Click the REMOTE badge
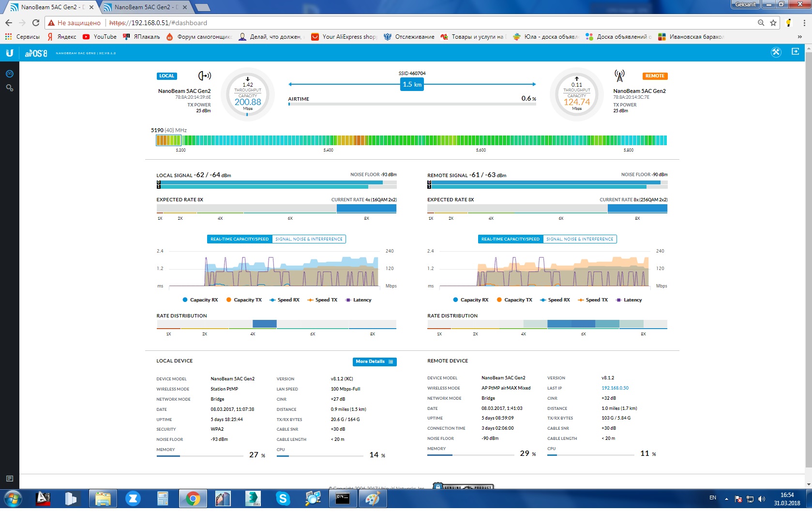 (x=655, y=76)
